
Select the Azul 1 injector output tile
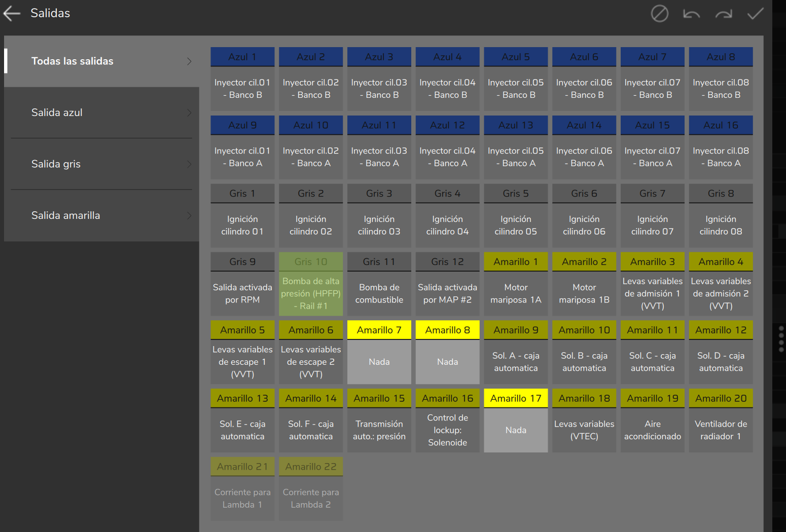coord(242,79)
